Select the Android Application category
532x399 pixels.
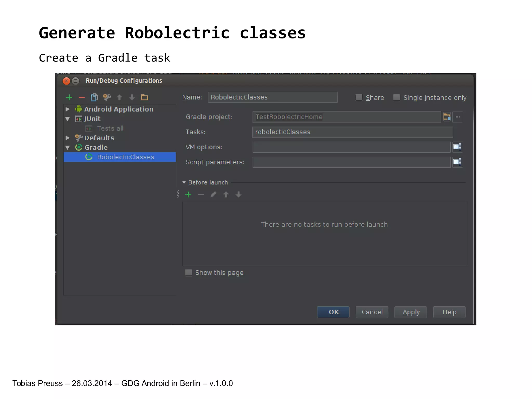coord(119,109)
